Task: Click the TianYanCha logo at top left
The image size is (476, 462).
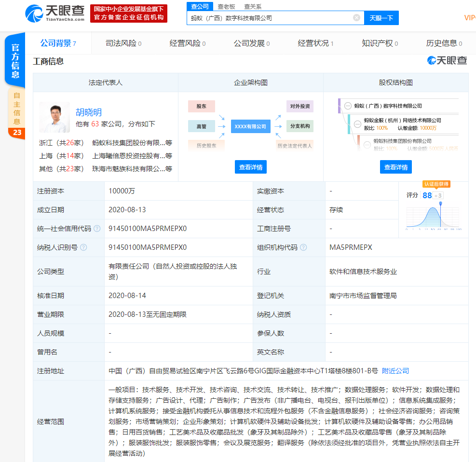Action: [x=55, y=13]
